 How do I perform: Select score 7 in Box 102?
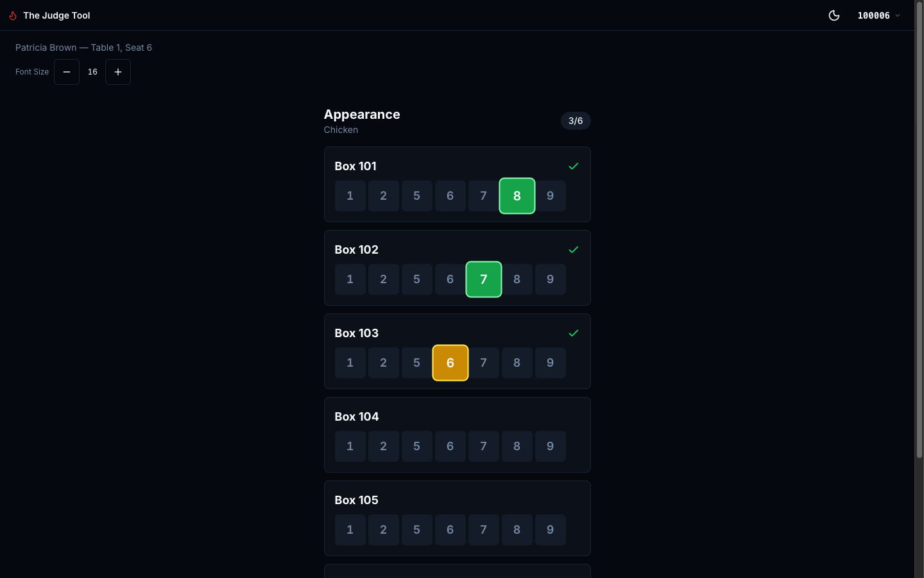point(484,279)
